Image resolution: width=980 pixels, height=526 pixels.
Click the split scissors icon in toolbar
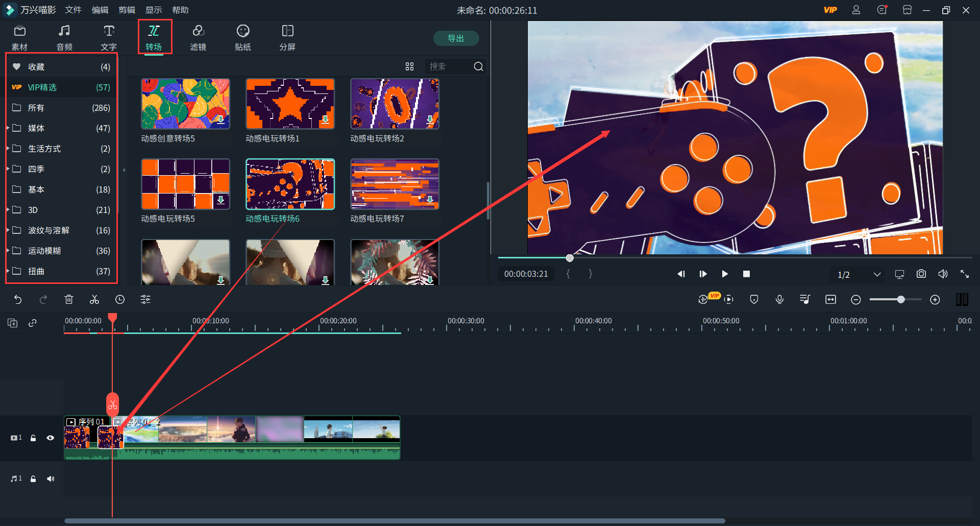tap(94, 300)
